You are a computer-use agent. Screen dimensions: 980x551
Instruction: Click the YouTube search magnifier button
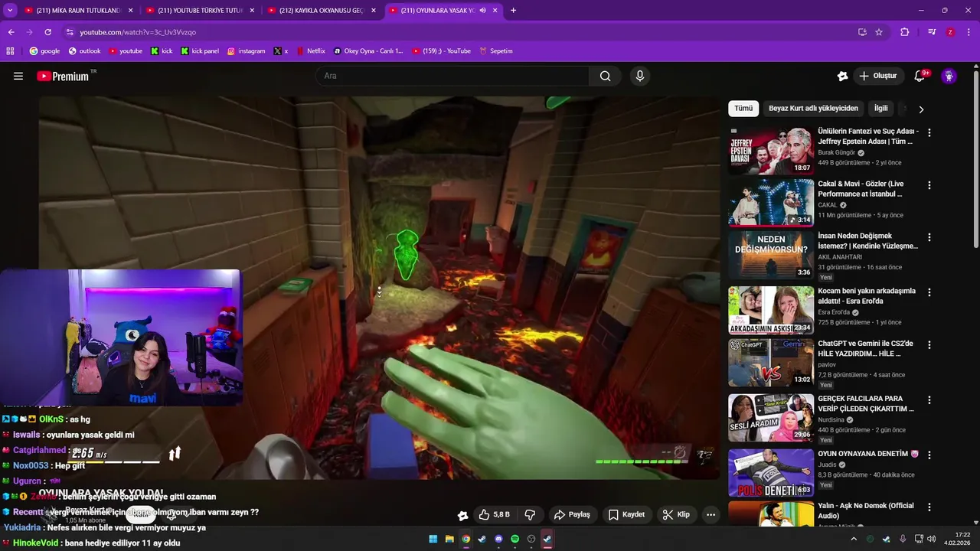click(x=605, y=76)
